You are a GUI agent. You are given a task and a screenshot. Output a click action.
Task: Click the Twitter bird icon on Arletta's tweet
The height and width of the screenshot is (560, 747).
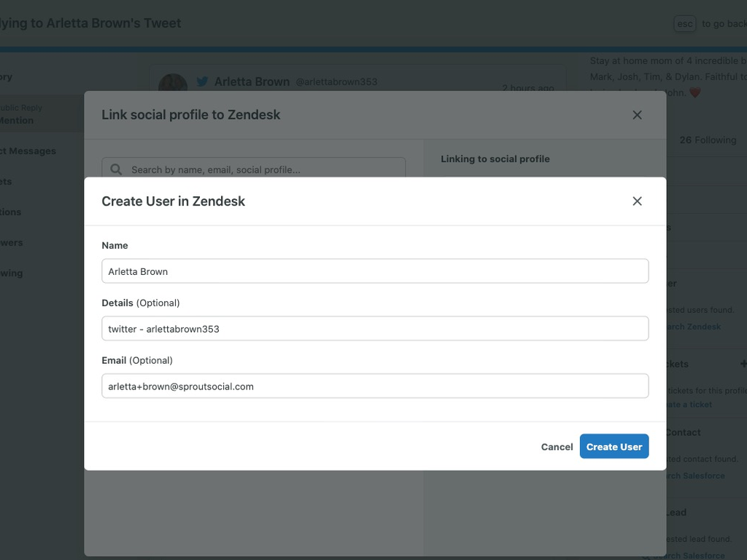coord(202,82)
